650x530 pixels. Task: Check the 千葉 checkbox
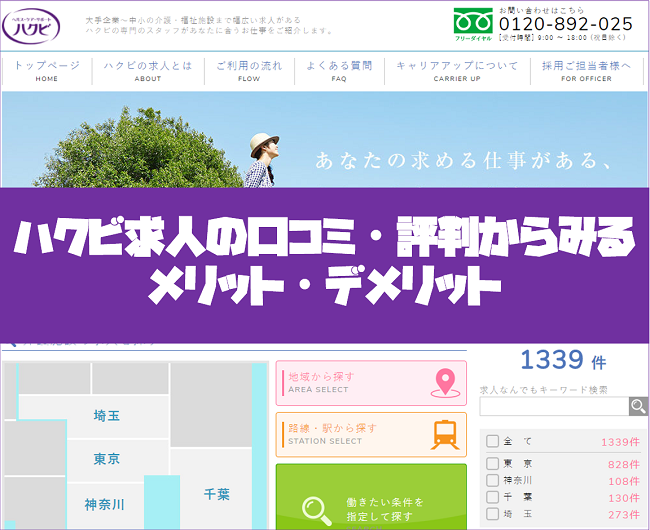tap(492, 497)
